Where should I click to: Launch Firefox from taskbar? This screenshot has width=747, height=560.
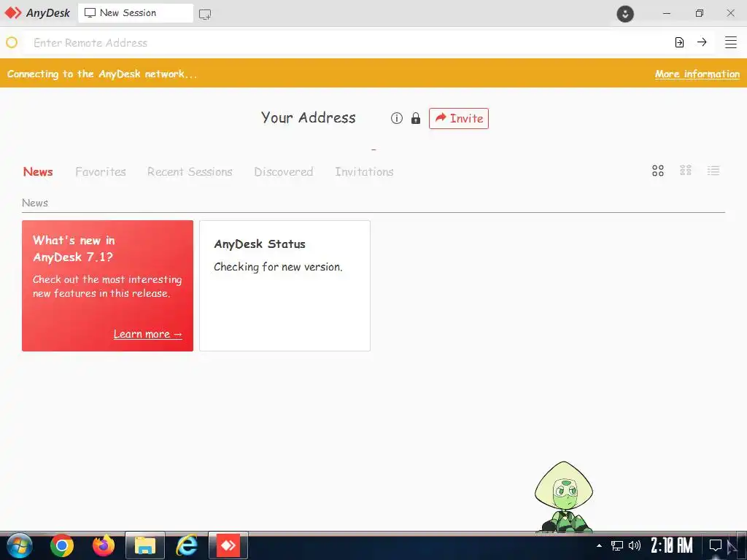click(104, 545)
